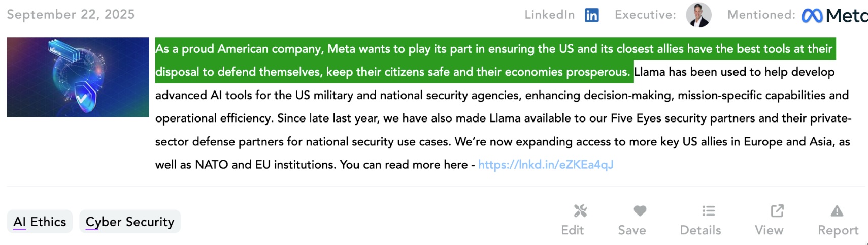Click the Meta logo

tap(834, 16)
